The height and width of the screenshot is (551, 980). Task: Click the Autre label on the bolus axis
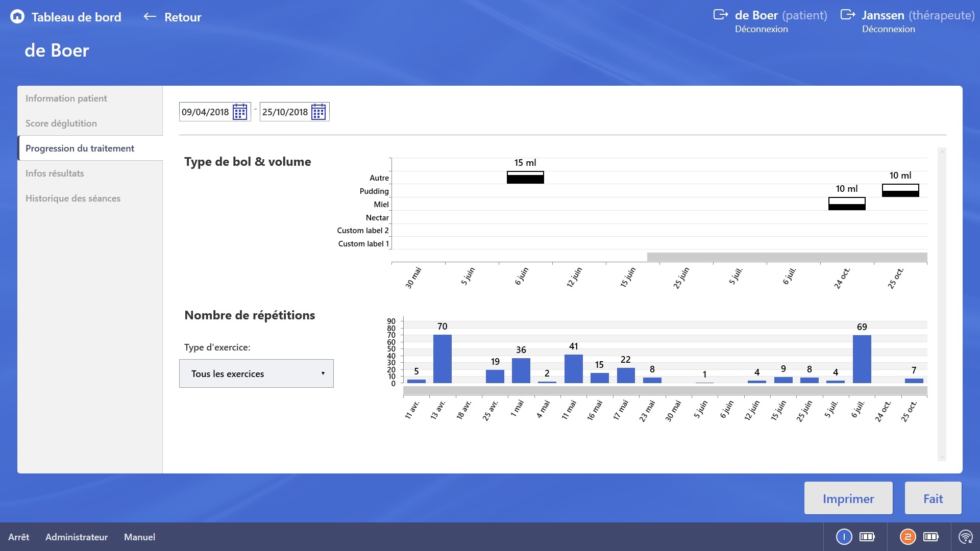pos(379,178)
